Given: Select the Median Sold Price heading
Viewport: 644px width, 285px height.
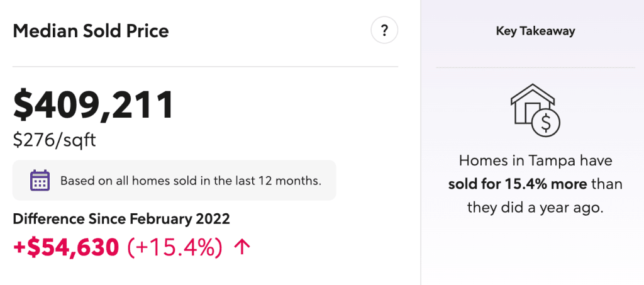Looking at the screenshot, I should (91, 31).
